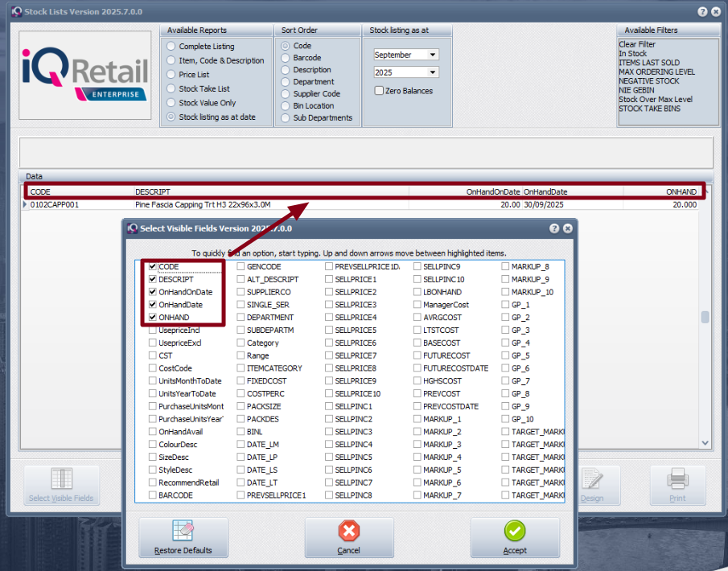Click the Clear Filter option
This screenshot has width=728, height=571.
636,44
